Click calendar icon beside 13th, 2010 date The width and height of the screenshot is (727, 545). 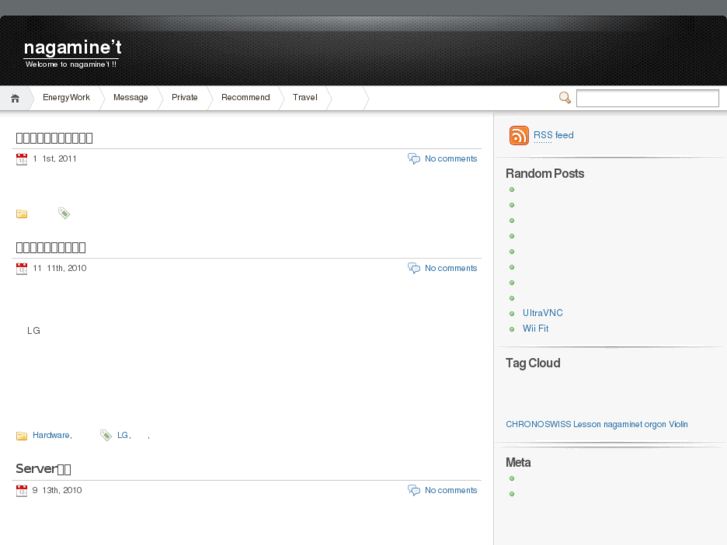click(21, 491)
